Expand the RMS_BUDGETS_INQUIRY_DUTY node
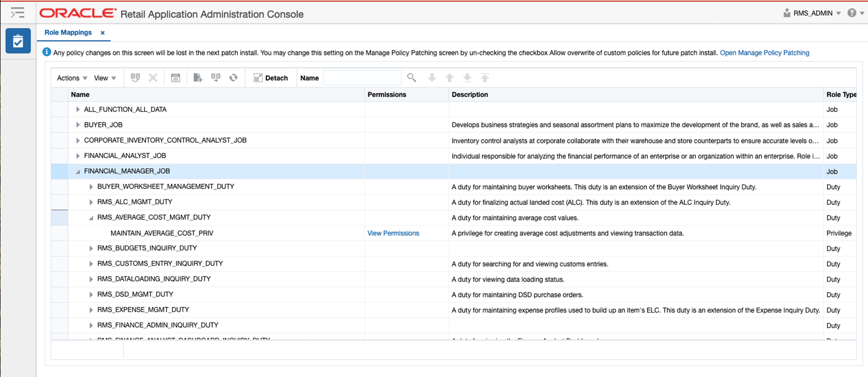 [91, 248]
